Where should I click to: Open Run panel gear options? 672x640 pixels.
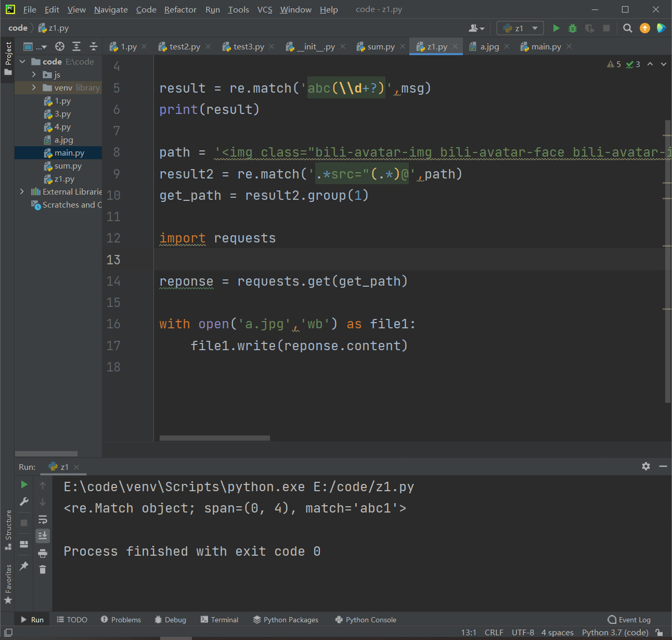646,466
